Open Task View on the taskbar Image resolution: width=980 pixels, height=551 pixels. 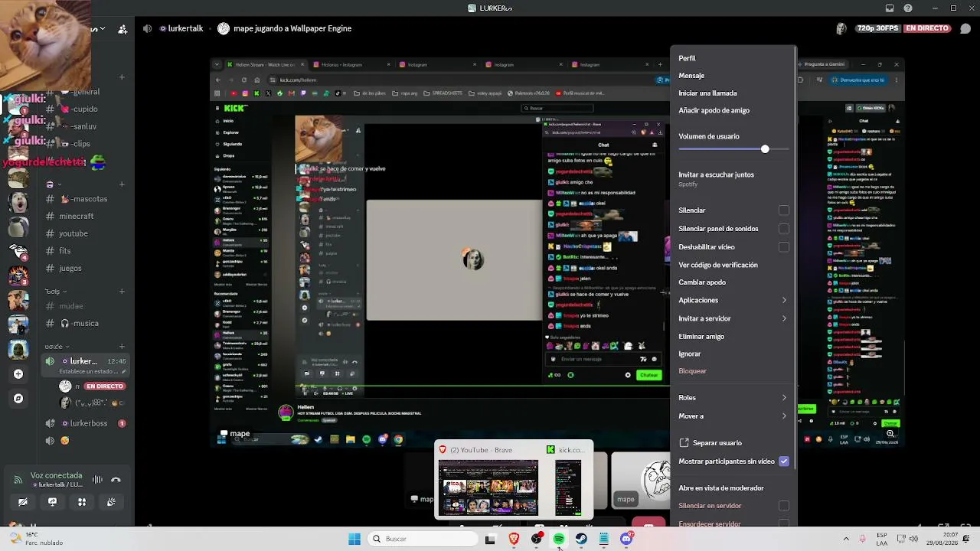490,539
